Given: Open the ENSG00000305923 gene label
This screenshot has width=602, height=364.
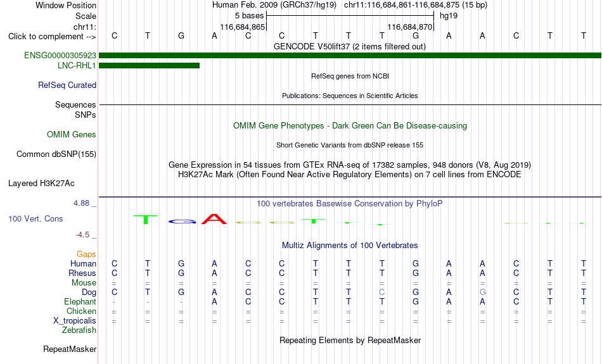Looking at the screenshot, I should [60, 55].
